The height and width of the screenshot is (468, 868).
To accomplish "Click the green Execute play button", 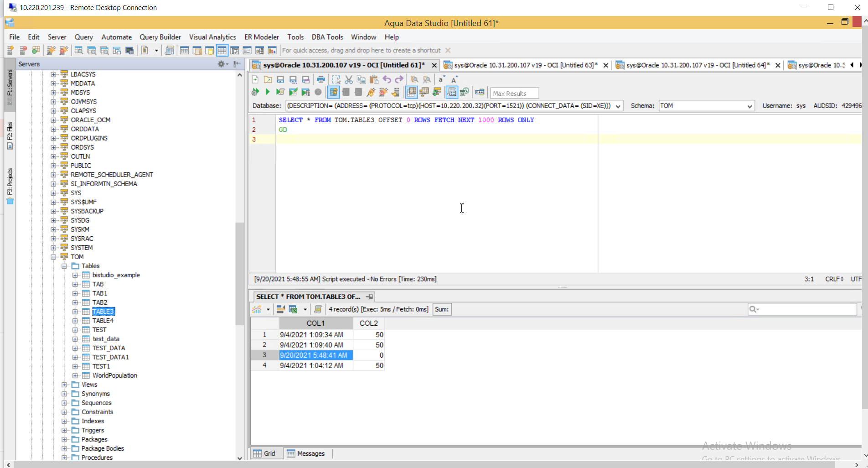I will [x=268, y=92].
